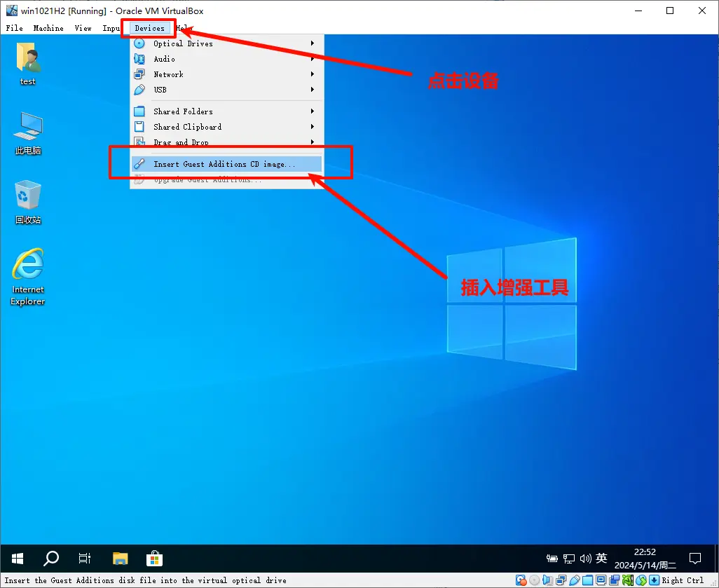Open Task View on the taskbar

[85, 558]
